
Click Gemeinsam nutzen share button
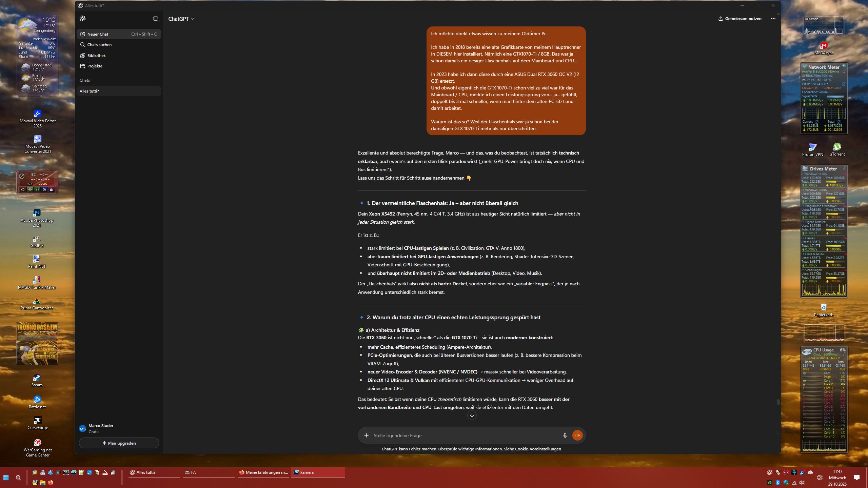[740, 19]
